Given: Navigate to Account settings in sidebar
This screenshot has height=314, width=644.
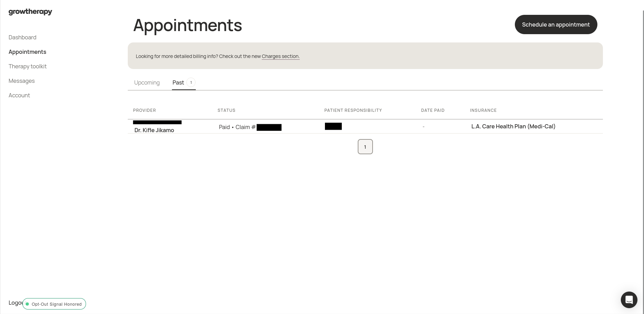Looking at the screenshot, I should point(19,95).
